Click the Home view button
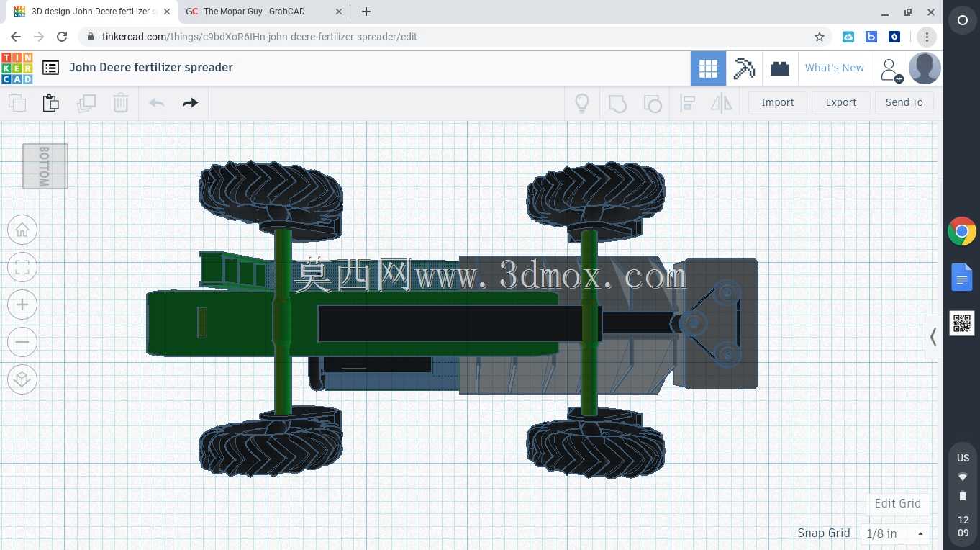980x550 pixels. 22,230
